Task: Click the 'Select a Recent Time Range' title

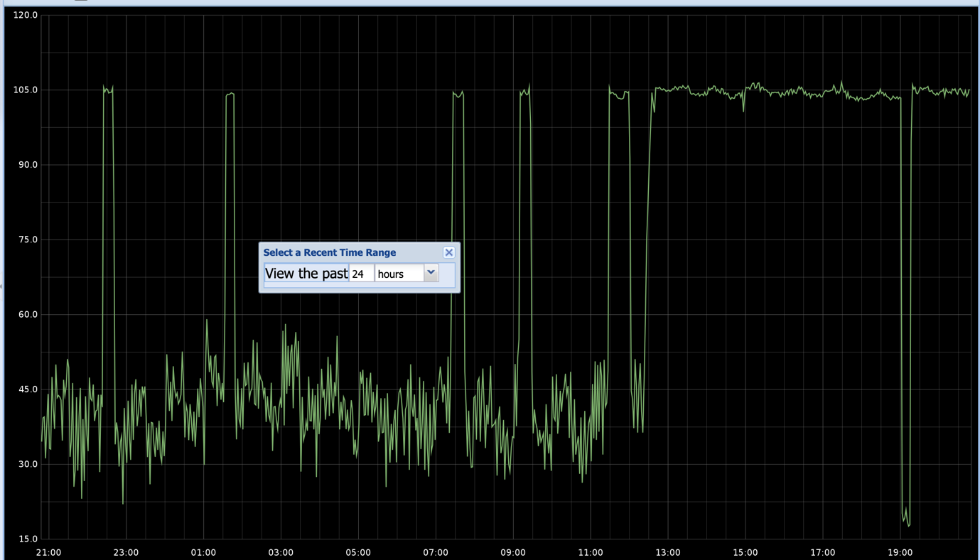Action: tap(330, 252)
